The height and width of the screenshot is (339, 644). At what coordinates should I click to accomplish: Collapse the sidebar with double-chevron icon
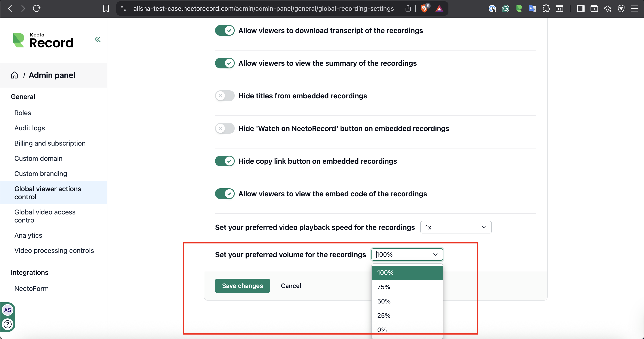(x=98, y=40)
